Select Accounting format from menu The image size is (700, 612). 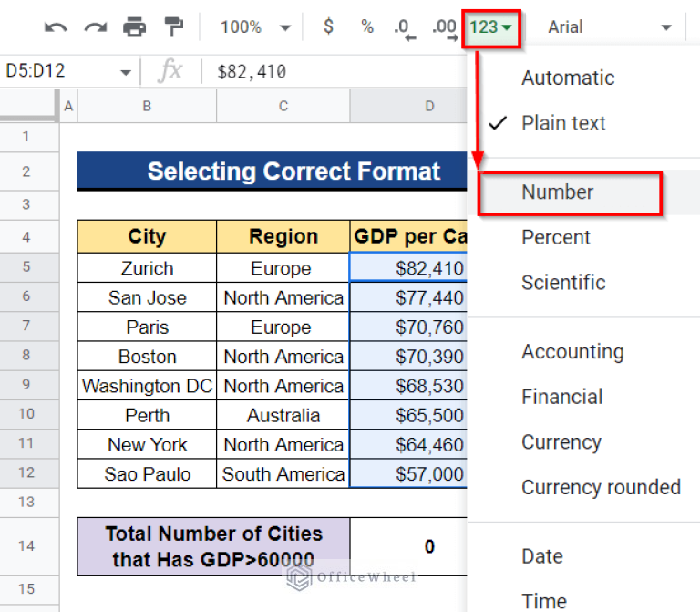[x=584, y=352]
